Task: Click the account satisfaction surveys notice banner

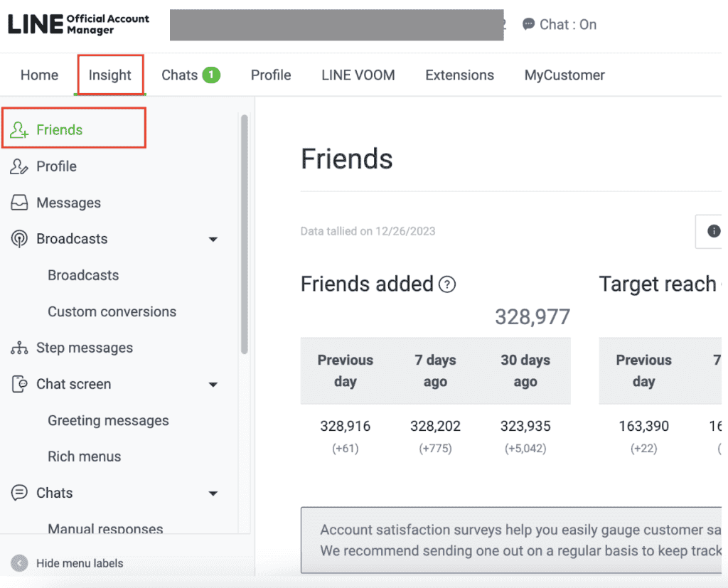Action: 511,540
